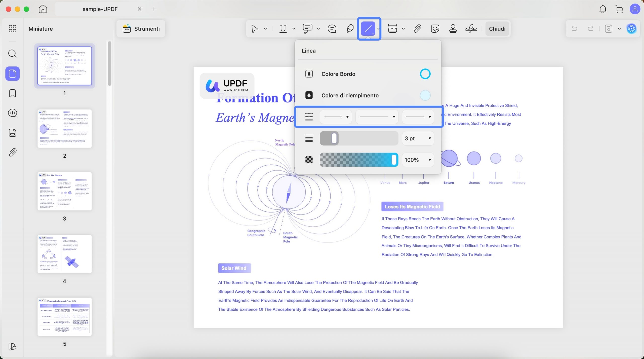Viewport: 644px width, 359px height.
Task: Select page 3 thumbnail
Action: [x=65, y=191]
